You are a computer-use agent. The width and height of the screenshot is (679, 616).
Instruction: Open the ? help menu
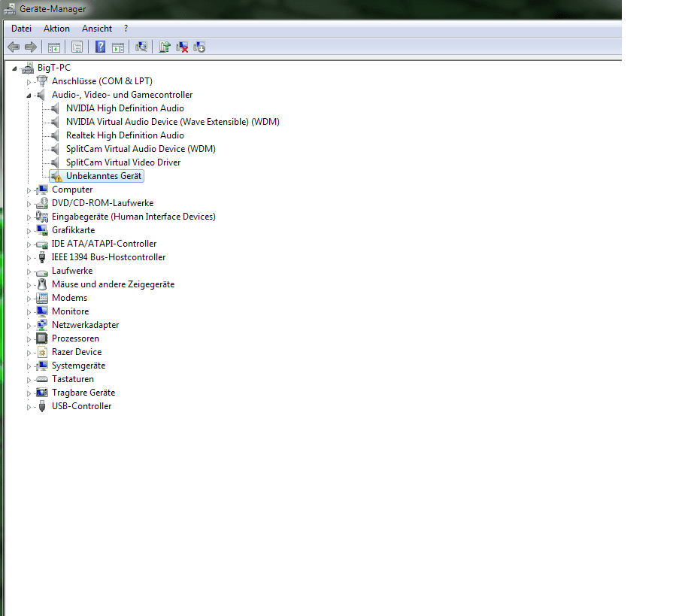tap(126, 29)
